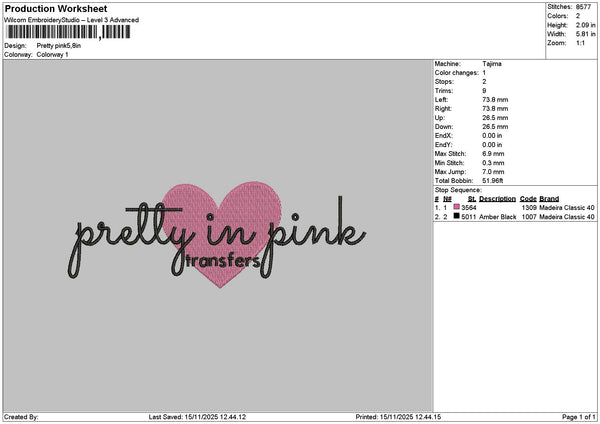This screenshot has width=600, height=424.
Task: Click 'Wilcom EmbroideryStudio – Level 3 Advanced' text
Action: click(x=72, y=20)
